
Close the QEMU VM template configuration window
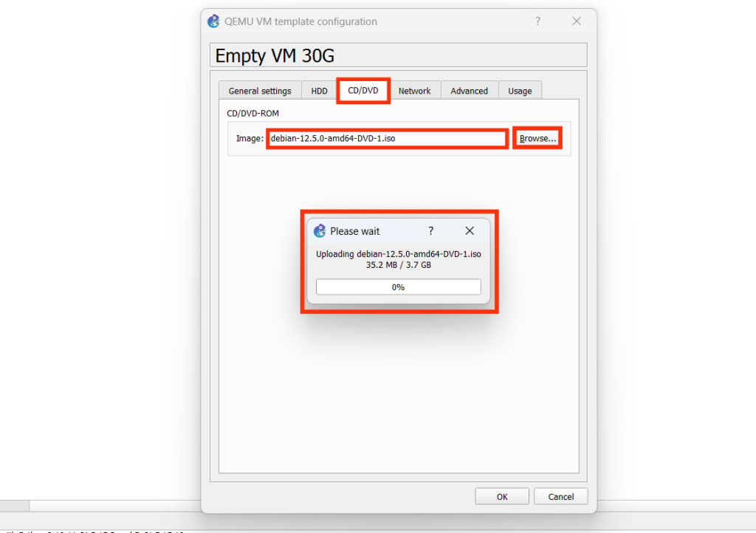click(x=577, y=21)
